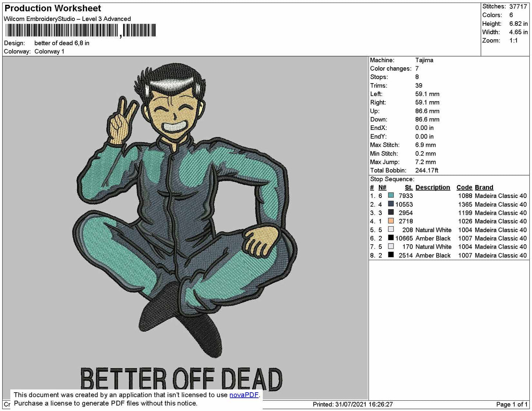The height and width of the screenshot is (411, 532).
Task: Click stitch count 7933 in stop 1
Action: point(406,196)
